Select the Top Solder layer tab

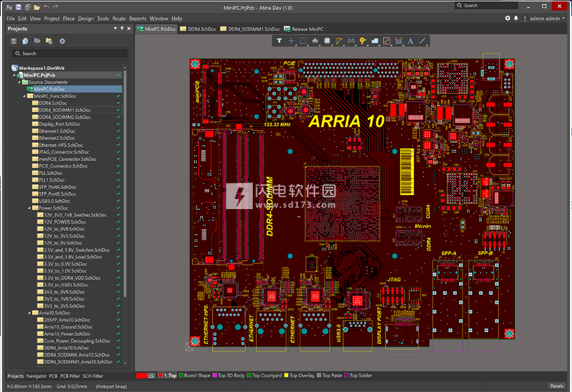click(x=358, y=376)
